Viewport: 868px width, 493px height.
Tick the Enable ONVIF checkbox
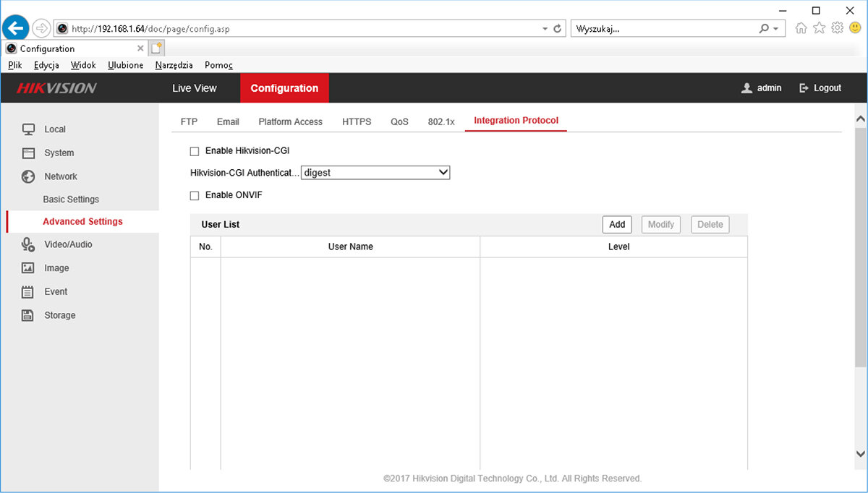[194, 195]
